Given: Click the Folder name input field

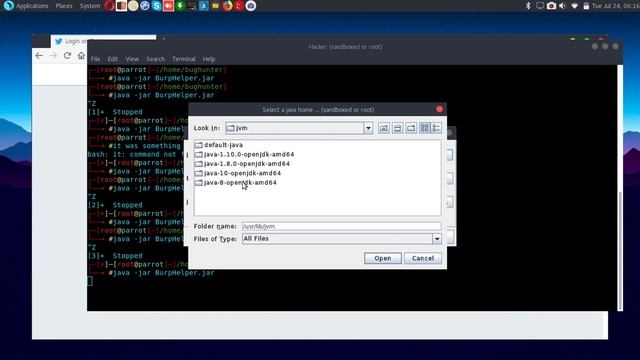Looking at the screenshot, I should point(341,226).
